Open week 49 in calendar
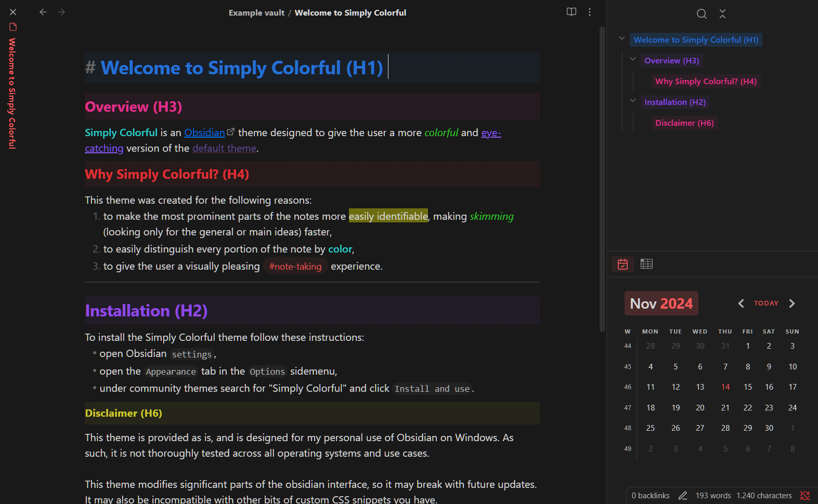 628,449
